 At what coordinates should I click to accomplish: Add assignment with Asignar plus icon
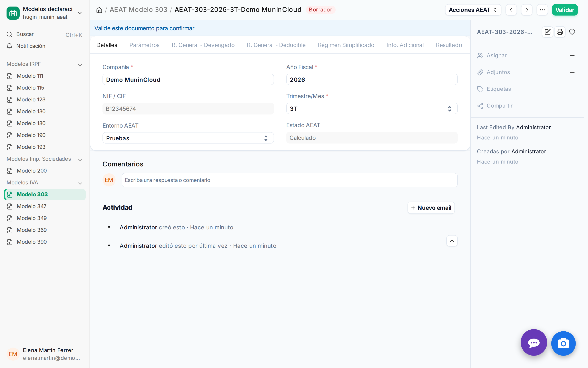(x=572, y=56)
